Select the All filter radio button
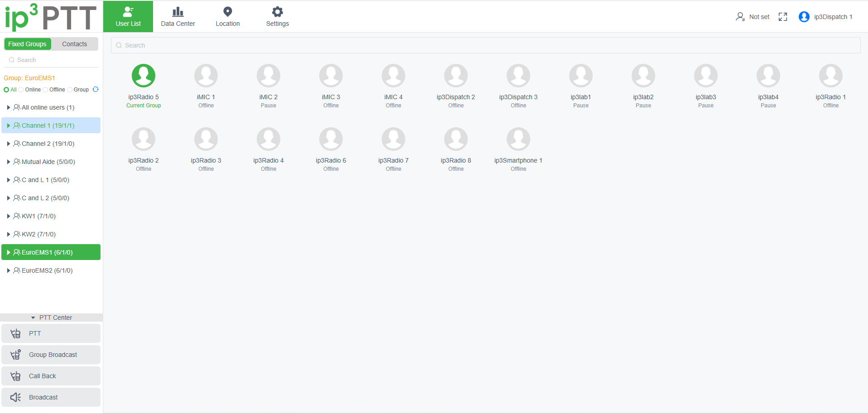868x414 pixels. pyautogui.click(x=6, y=90)
